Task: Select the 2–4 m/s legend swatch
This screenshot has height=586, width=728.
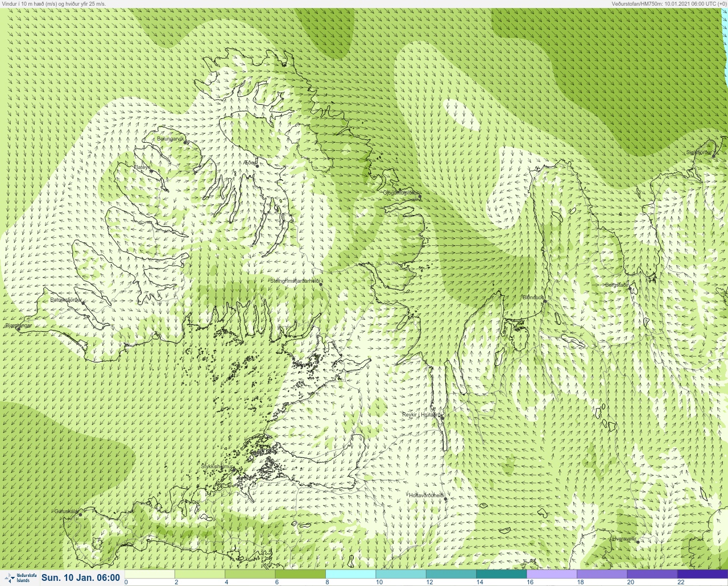Action: (x=200, y=574)
